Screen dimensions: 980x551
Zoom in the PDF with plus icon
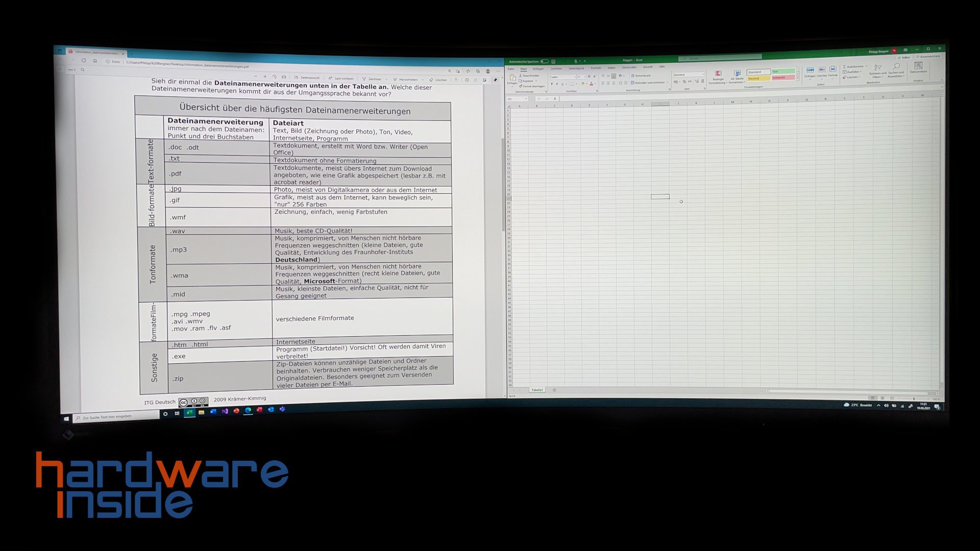[265, 76]
